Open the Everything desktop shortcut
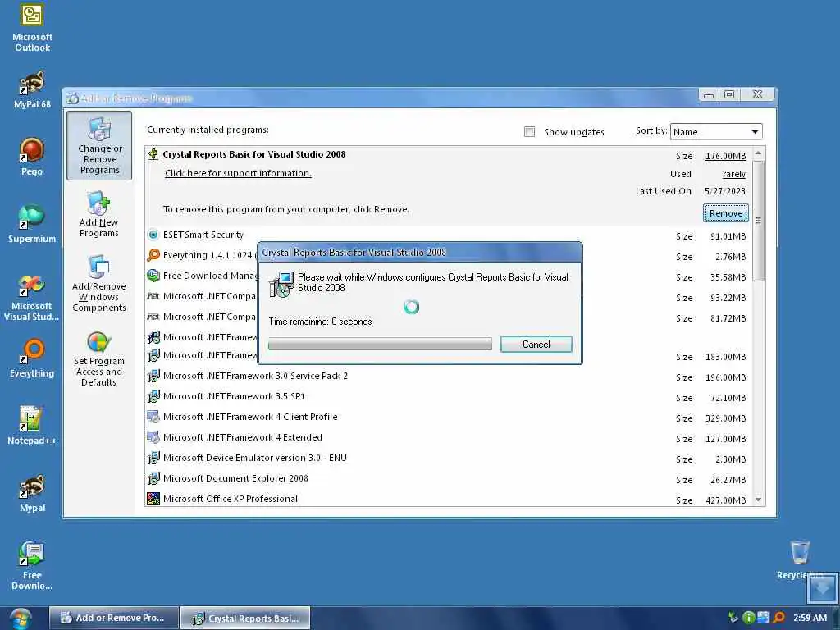This screenshot has height=630, width=840. [32, 358]
